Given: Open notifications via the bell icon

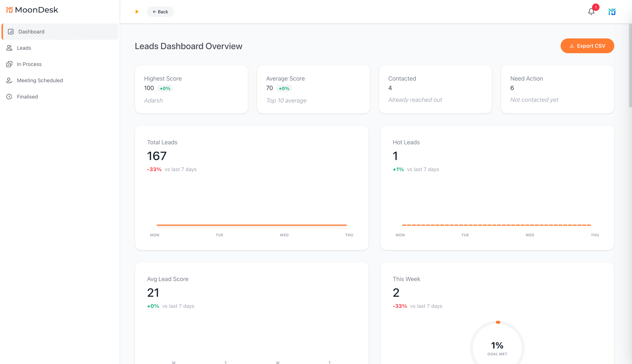Looking at the screenshot, I should coord(591,11).
